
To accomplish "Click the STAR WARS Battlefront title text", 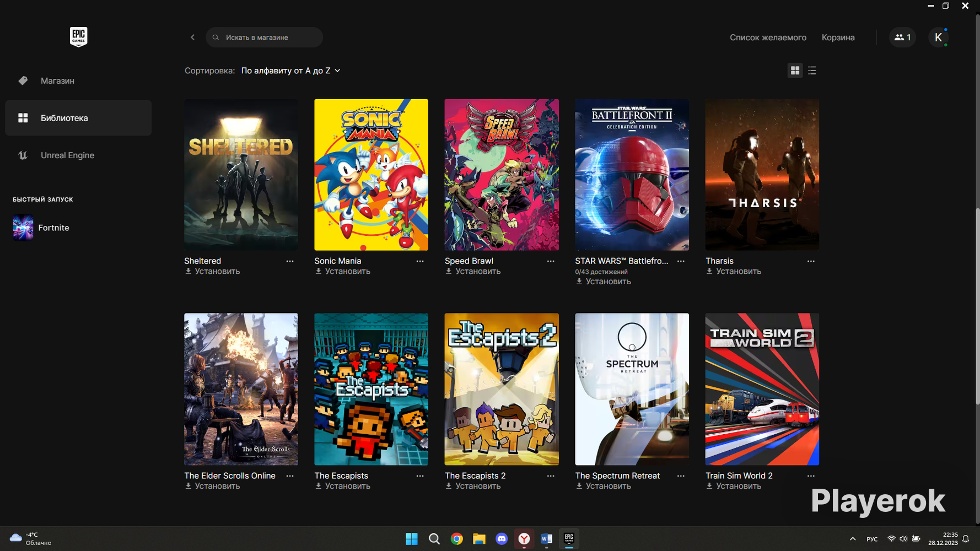I will pos(622,261).
